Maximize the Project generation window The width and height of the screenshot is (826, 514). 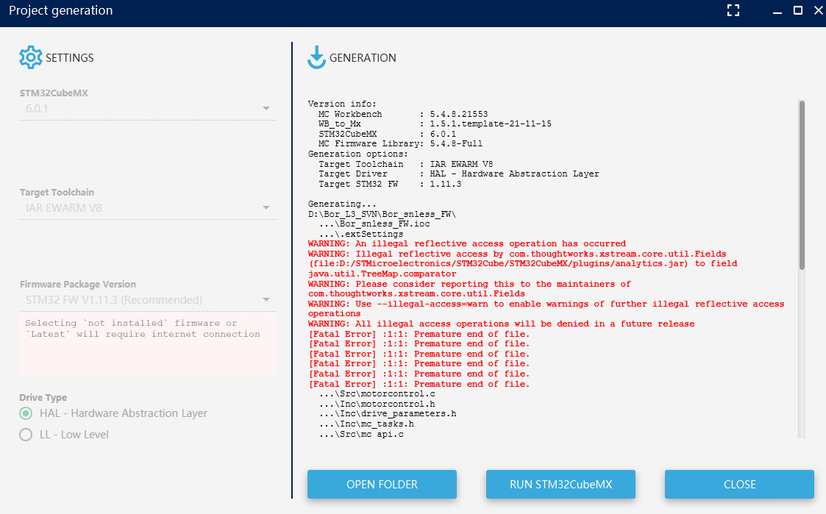click(798, 11)
